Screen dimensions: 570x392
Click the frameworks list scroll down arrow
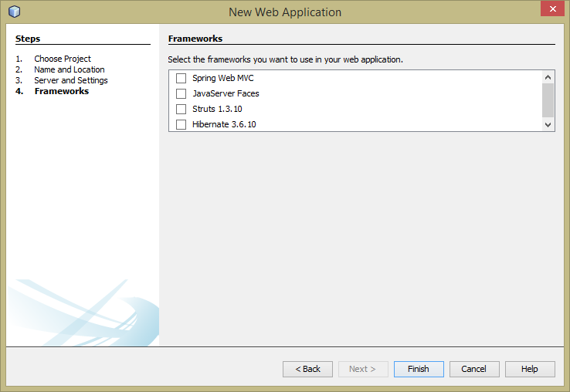point(548,124)
